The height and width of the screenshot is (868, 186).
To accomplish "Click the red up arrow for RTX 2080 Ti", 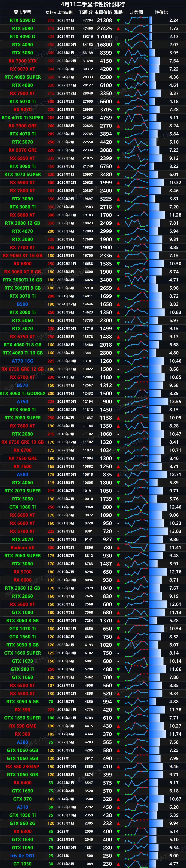I will (x=118, y=312).
